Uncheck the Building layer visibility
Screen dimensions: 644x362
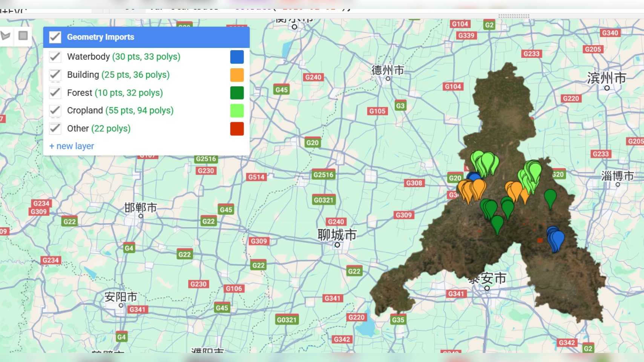point(55,75)
